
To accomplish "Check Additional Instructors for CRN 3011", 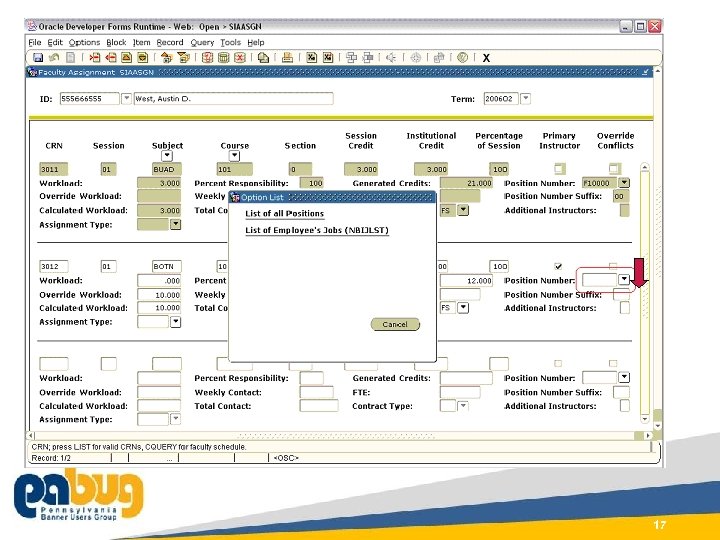I will (624, 210).
